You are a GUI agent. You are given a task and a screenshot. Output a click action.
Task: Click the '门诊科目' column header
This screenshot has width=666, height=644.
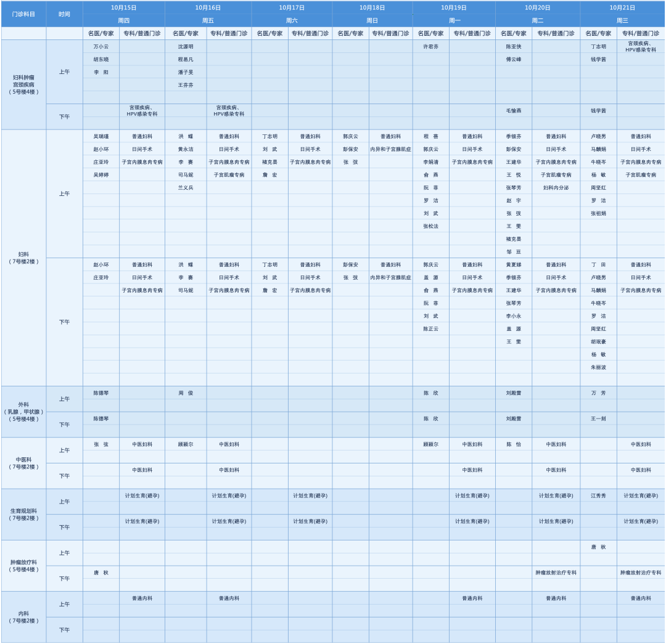tap(24, 14)
